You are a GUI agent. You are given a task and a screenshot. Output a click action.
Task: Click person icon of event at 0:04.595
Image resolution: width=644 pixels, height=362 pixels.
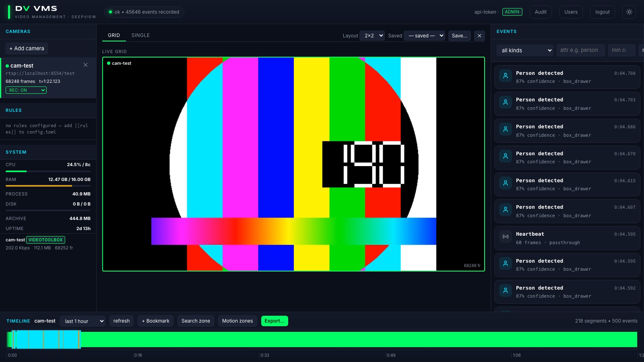(x=506, y=263)
